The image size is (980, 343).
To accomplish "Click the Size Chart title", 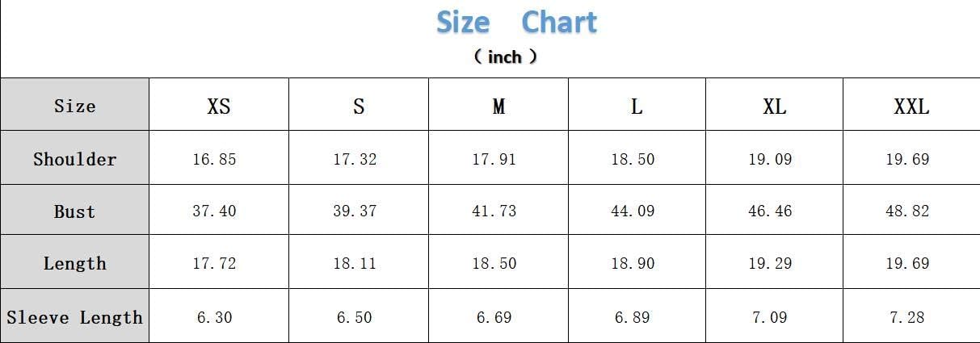I will click(x=516, y=22).
